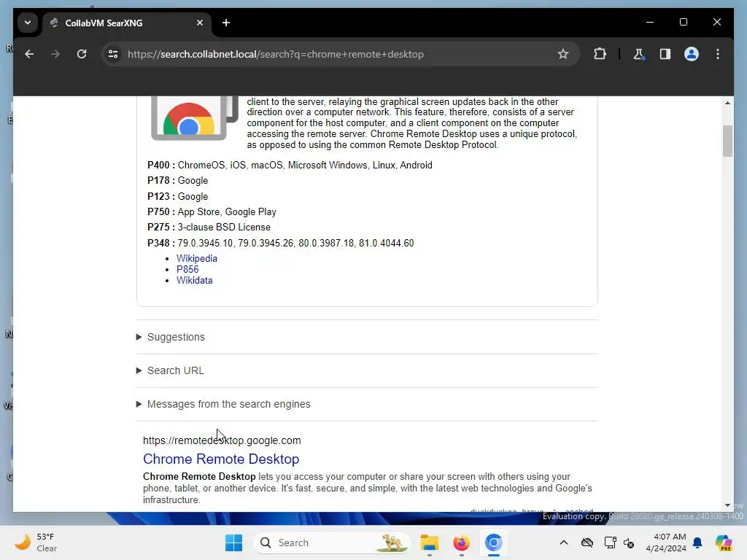747x560 pixels.
Task: Click the P750 App Store, Google Play line
Action: [212, 212]
